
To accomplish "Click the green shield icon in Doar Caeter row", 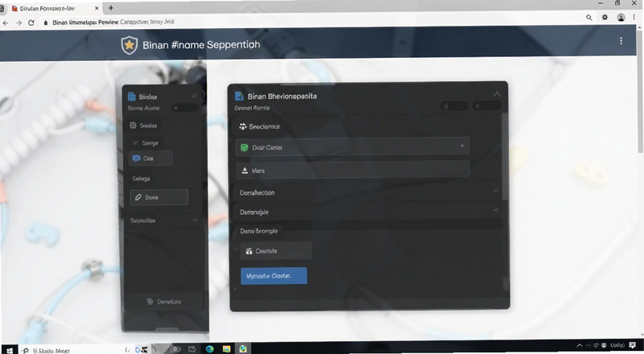I will point(245,147).
